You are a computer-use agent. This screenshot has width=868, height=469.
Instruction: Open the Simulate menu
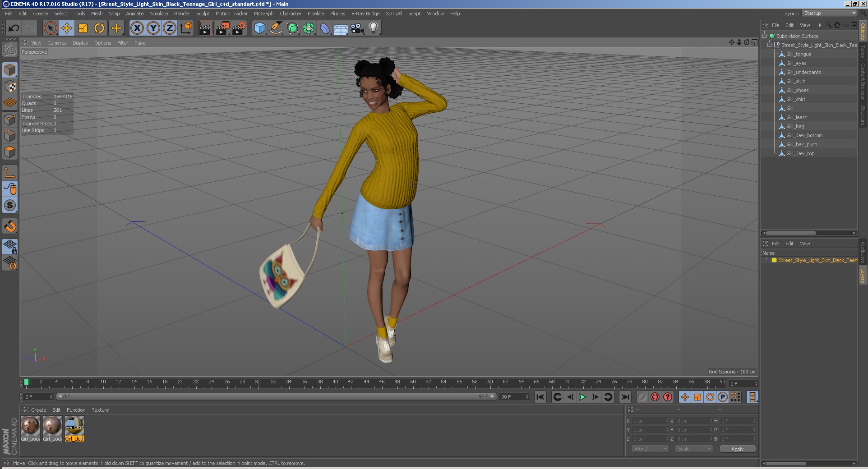(x=159, y=14)
